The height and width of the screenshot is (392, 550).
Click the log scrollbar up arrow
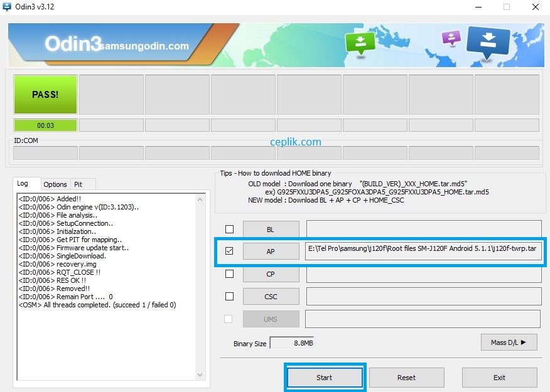200,199
